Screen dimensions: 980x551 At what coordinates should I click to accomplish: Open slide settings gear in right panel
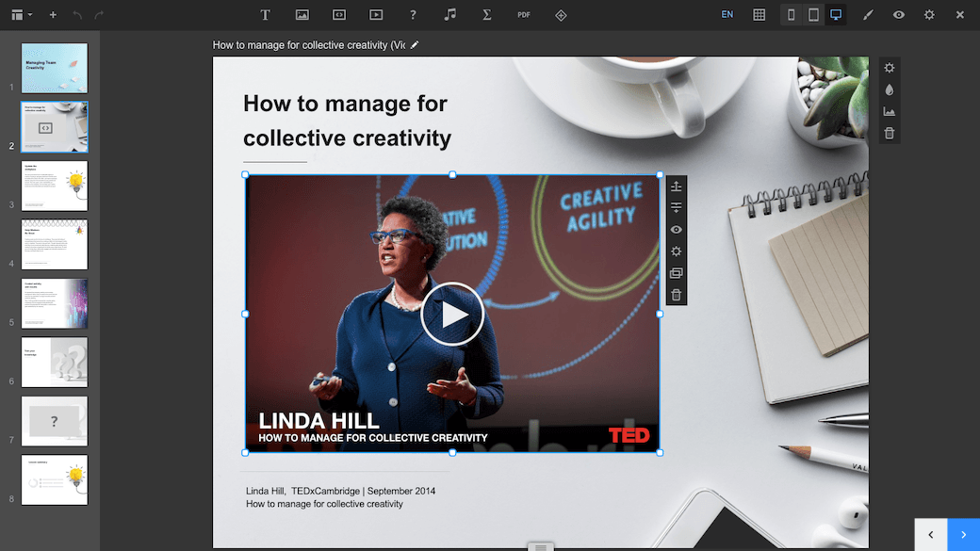(890, 68)
